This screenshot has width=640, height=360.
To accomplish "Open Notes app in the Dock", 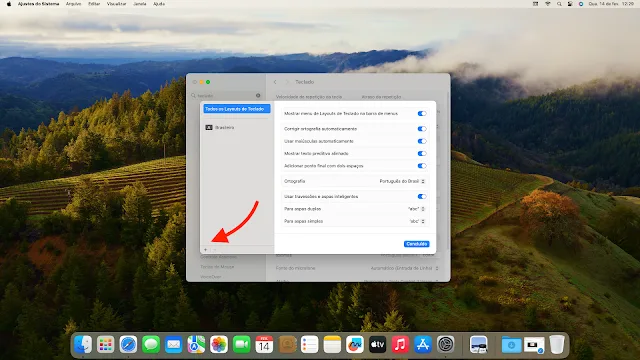I will point(332,345).
